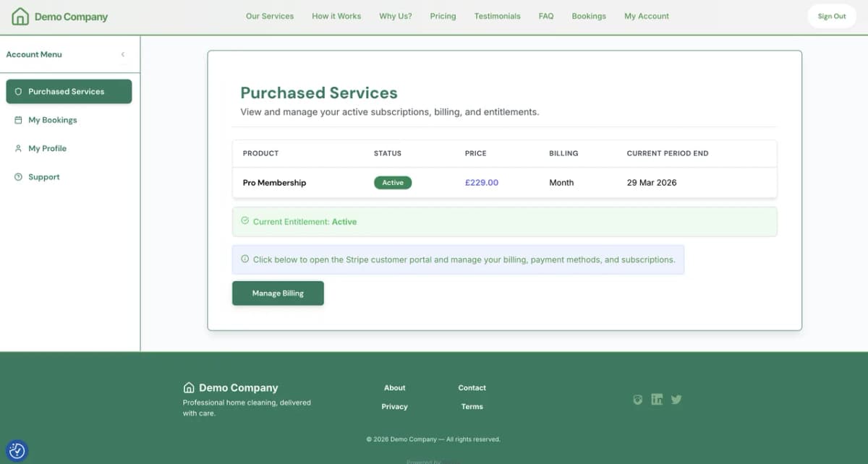Viewport: 868px width, 464px height.
Task: Click the blue clock widget at bottom left
Action: (16, 450)
